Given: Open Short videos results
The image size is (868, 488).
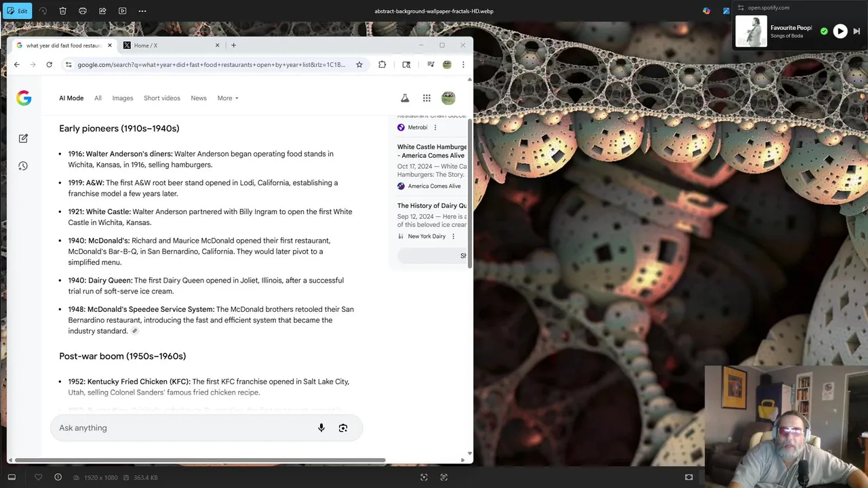Looking at the screenshot, I should tap(162, 98).
